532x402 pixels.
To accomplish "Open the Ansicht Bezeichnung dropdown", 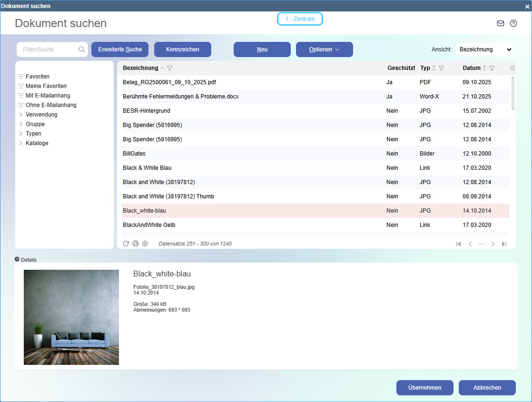I will tap(483, 49).
